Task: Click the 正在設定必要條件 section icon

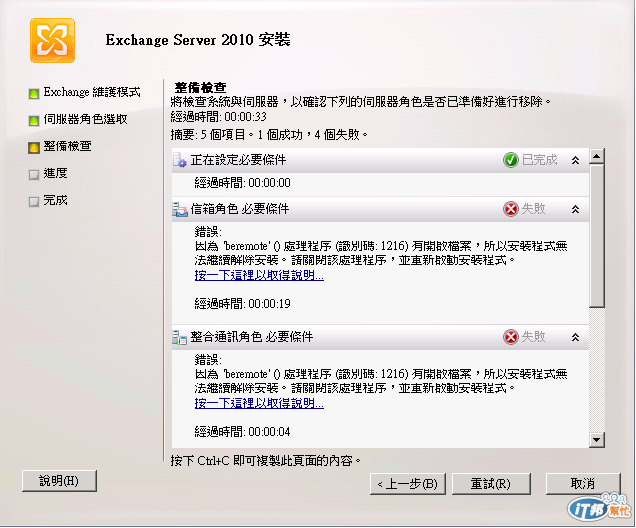Action: tap(180, 160)
